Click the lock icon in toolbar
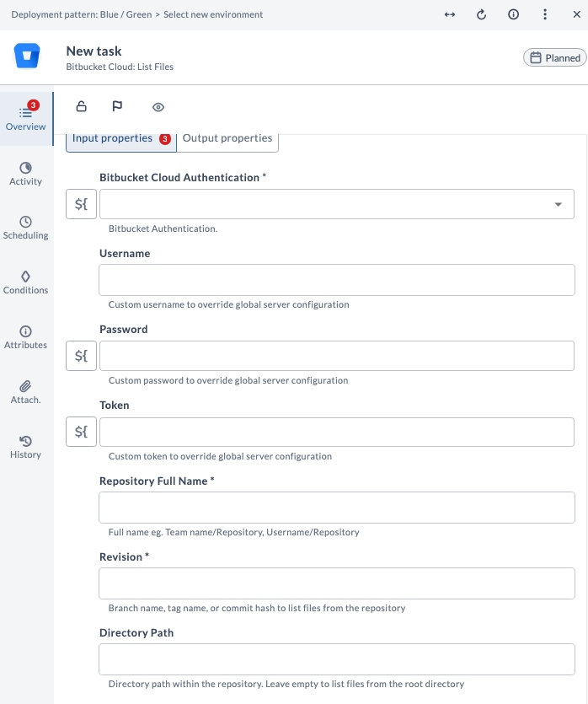The image size is (588, 704). (x=82, y=106)
